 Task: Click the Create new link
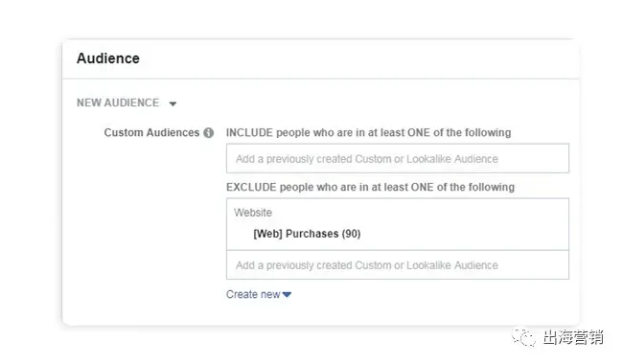coord(253,294)
